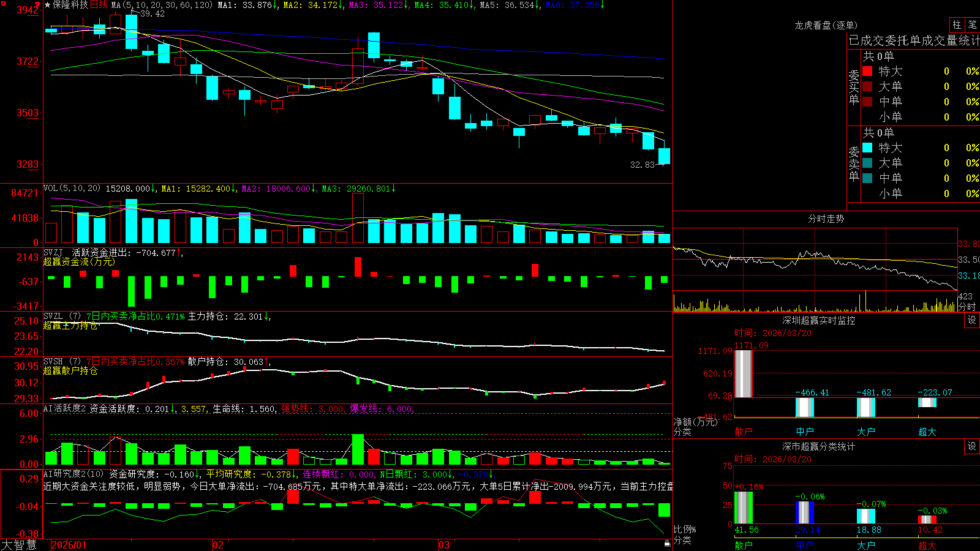Click the 分时走势 panel title
Viewport: 980px width, 551px height.
(x=826, y=219)
